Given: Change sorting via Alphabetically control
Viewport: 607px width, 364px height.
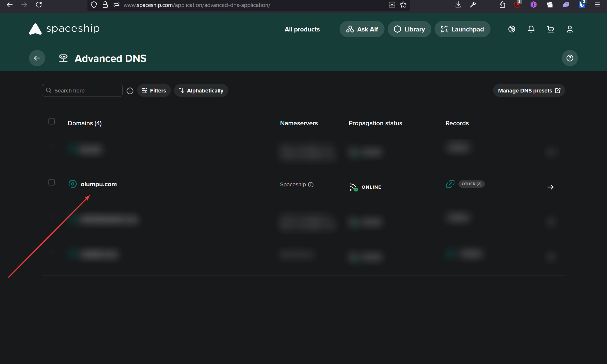Looking at the screenshot, I should [201, 90].
